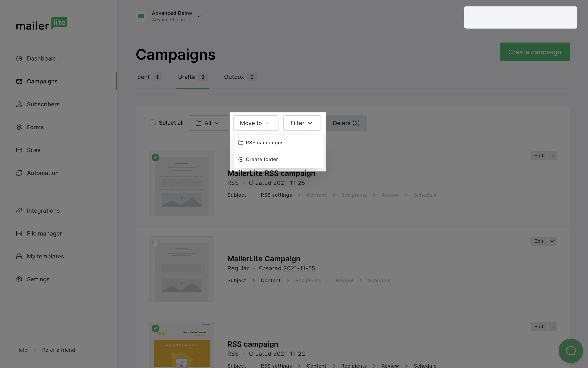This screenshot has width=588, height=368.
Task: Uncheck the RSS campaign checkbox
Action: 156,328
